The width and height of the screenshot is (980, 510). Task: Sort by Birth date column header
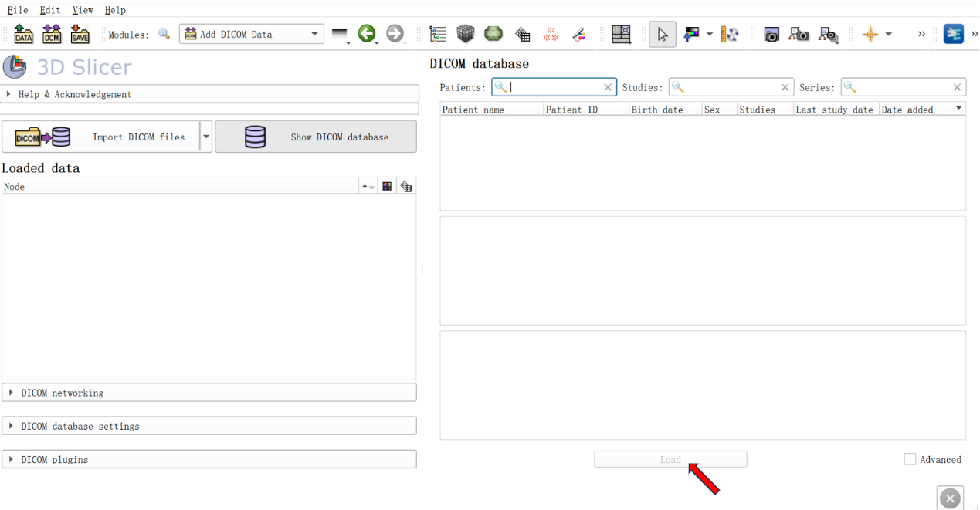[x=666, y=110]
